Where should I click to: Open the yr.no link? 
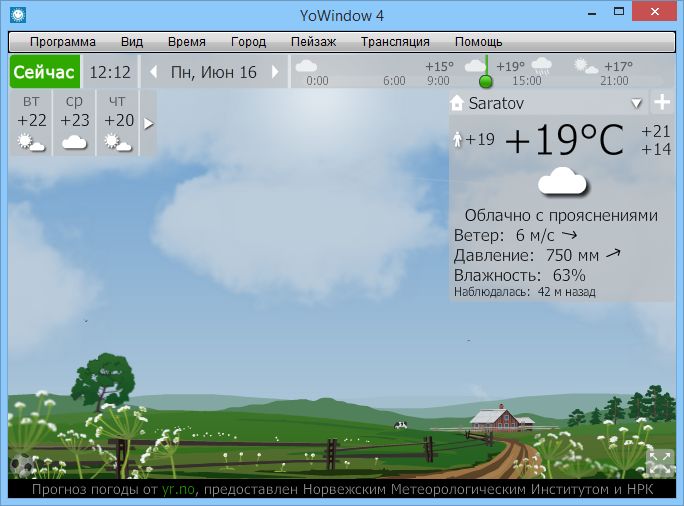(178, 489)
